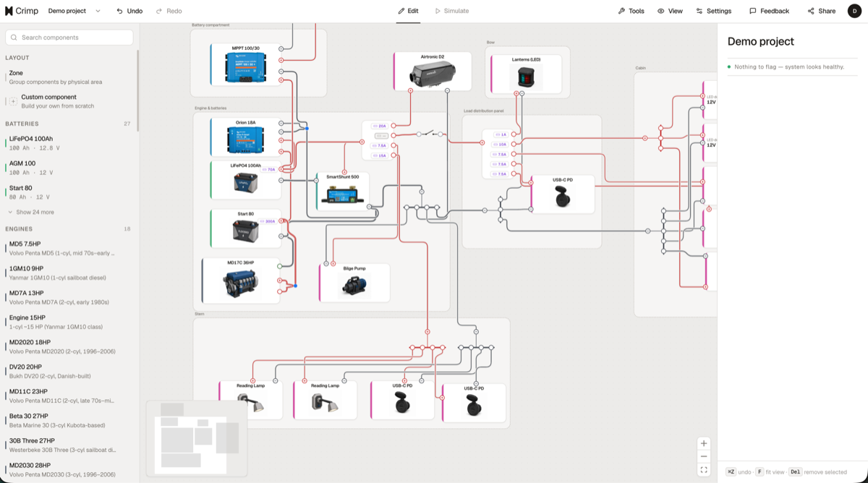868x483 pixels.
Task: Click the MD17C 36HP engine icon
Action: [x=241, y=283]
